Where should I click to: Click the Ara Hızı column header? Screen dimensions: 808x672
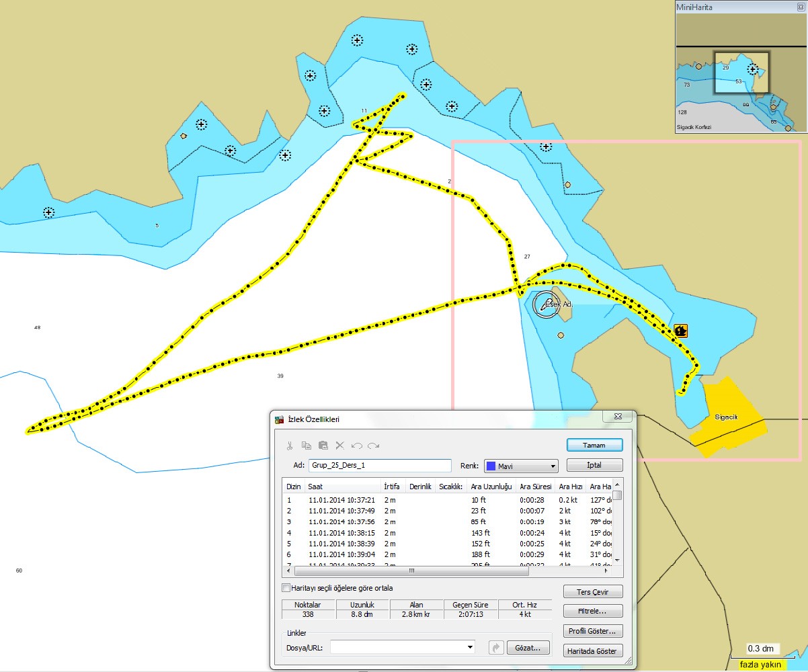(x=571, y=487)
